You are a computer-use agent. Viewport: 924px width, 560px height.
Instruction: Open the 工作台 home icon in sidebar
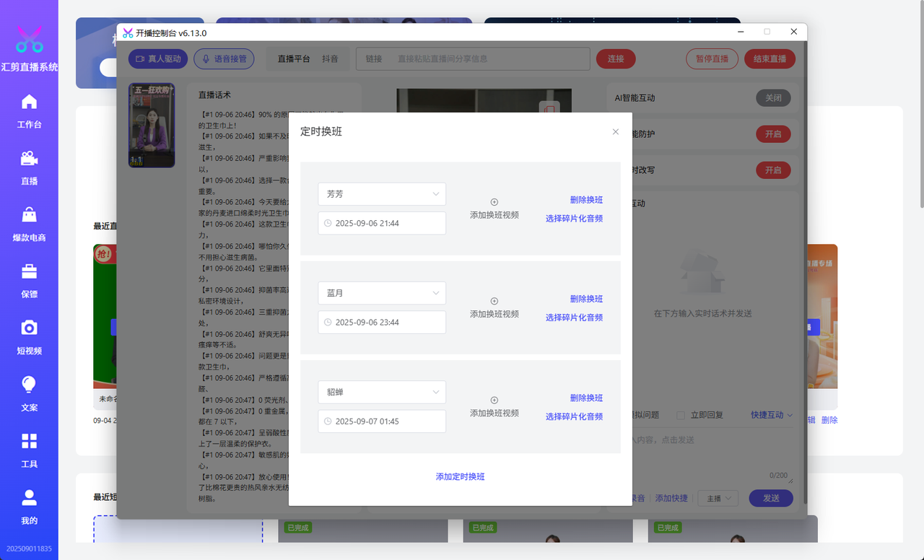pyautogui.click(x=29, y=102)
